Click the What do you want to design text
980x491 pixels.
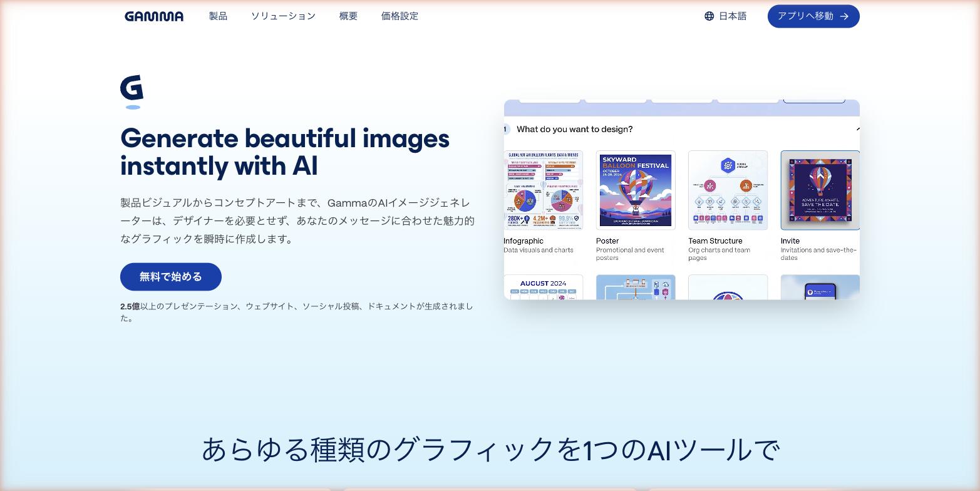click(x=574, y=129)
